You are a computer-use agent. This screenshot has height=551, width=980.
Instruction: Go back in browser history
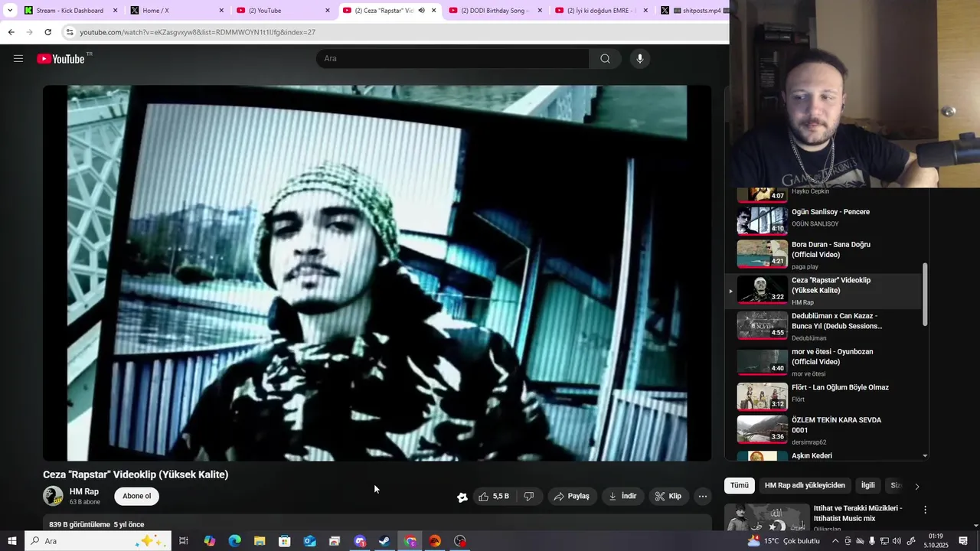11,32
